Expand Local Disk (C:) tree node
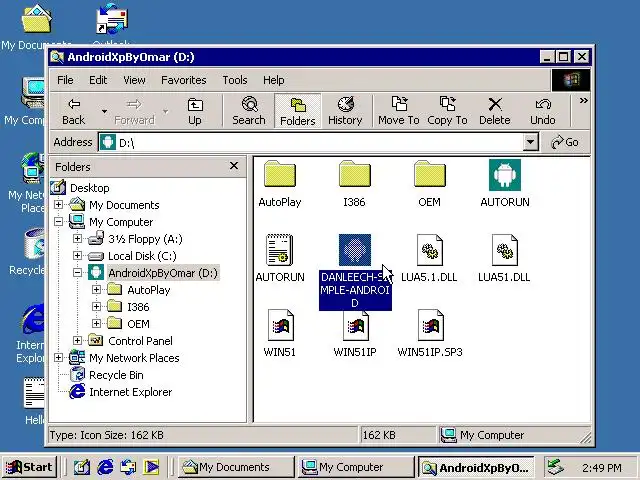This screenshot has height=480, width=640. [x=77, y=256]
